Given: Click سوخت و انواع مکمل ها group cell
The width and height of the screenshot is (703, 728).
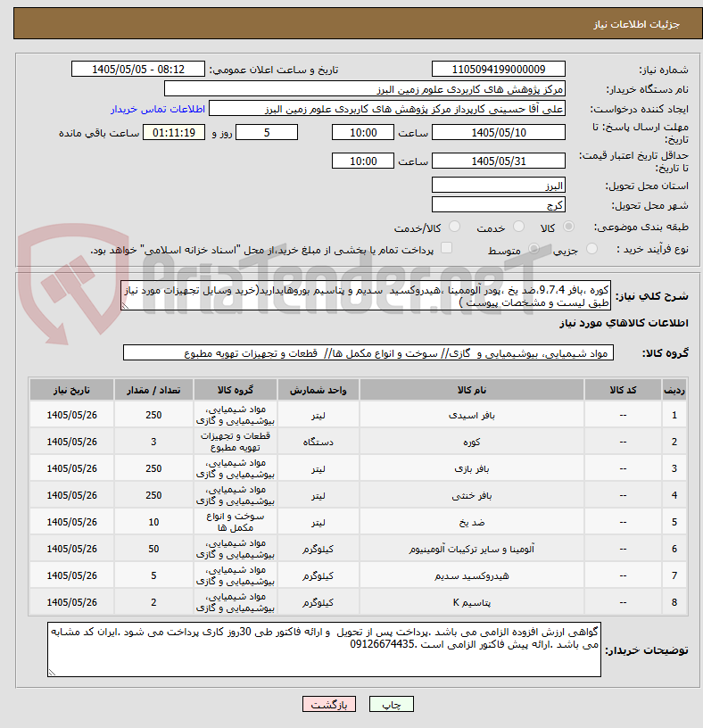Looking at the screenshot, I should [236, 522].
